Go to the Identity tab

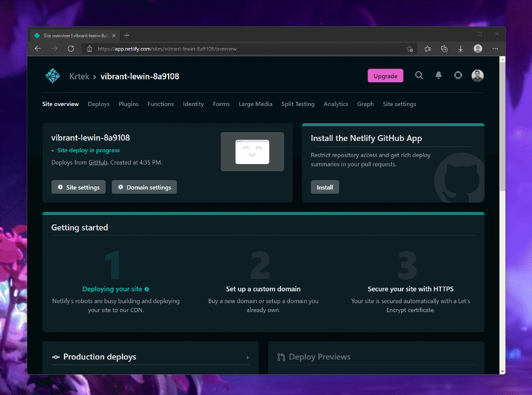pos(193,104)
